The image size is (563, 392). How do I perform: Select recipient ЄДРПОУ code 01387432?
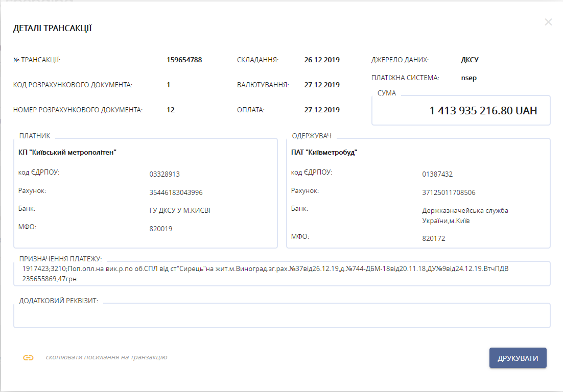point(437,174)
